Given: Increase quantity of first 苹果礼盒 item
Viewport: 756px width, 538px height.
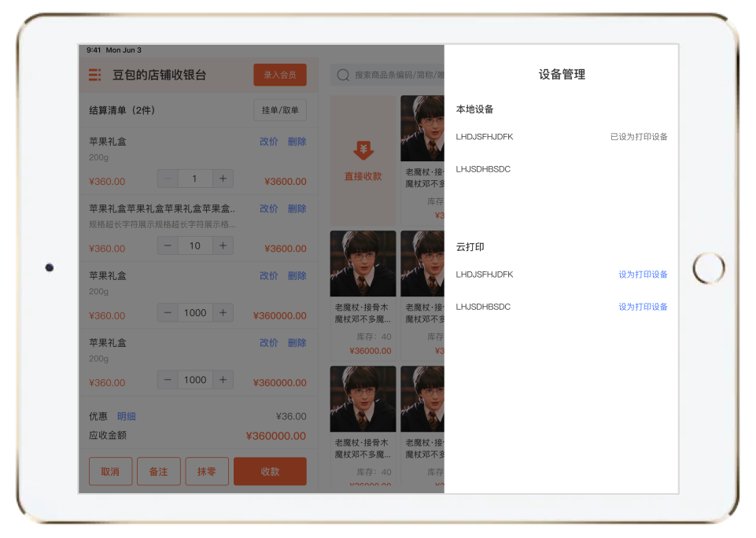Looking at the screenshot, I should tap(223, 179).
